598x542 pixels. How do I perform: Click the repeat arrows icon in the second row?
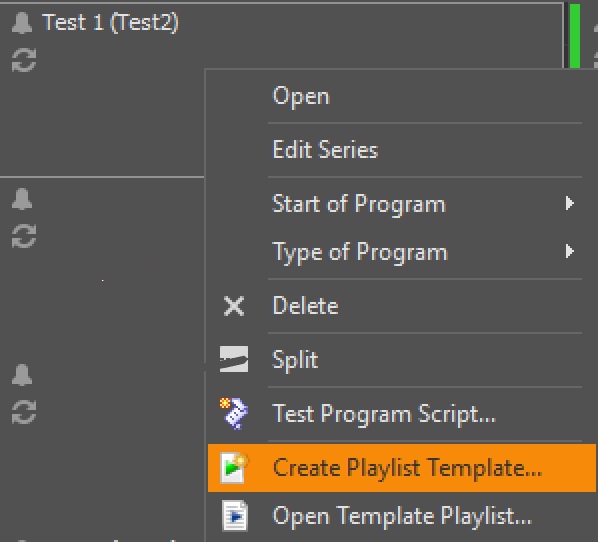tap(24, 236)
